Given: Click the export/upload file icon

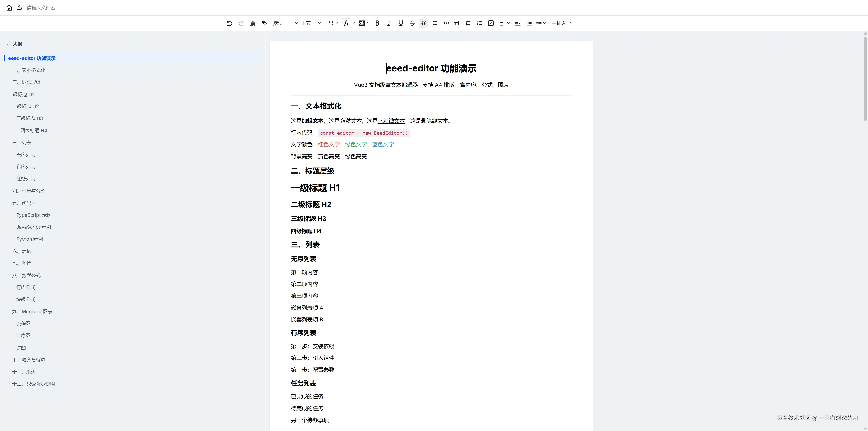Looking at the screenshot, I should click(x=19, y=8).
